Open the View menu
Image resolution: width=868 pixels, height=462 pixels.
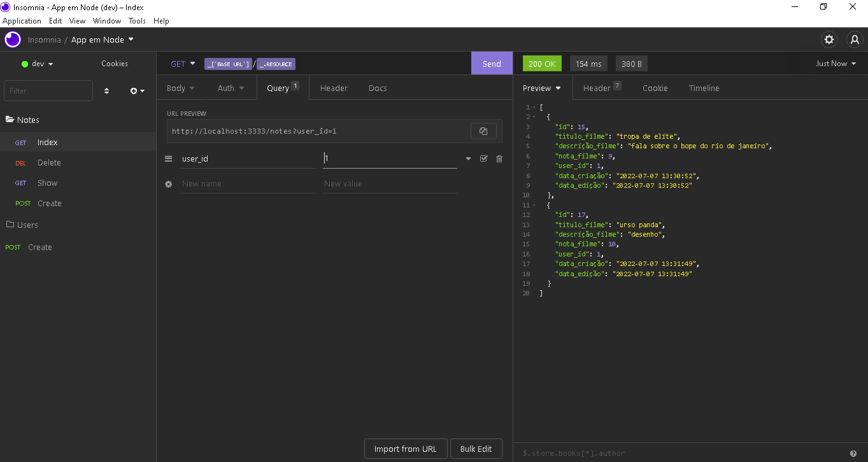(x=77, y=21)
